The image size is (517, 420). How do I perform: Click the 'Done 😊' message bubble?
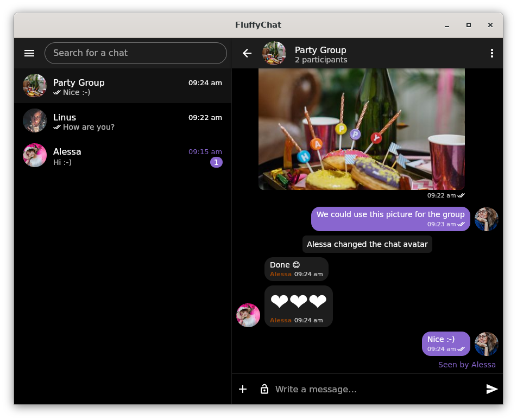coord(296,269)
